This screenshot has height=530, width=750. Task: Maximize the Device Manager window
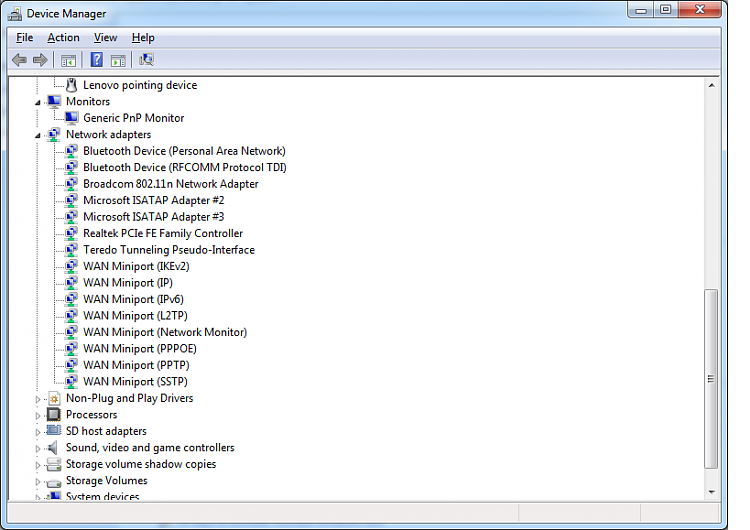(666, 10)
